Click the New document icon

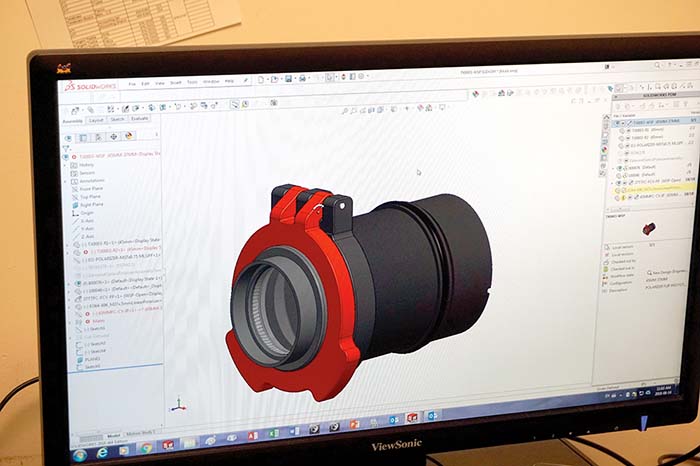[261, 80]
